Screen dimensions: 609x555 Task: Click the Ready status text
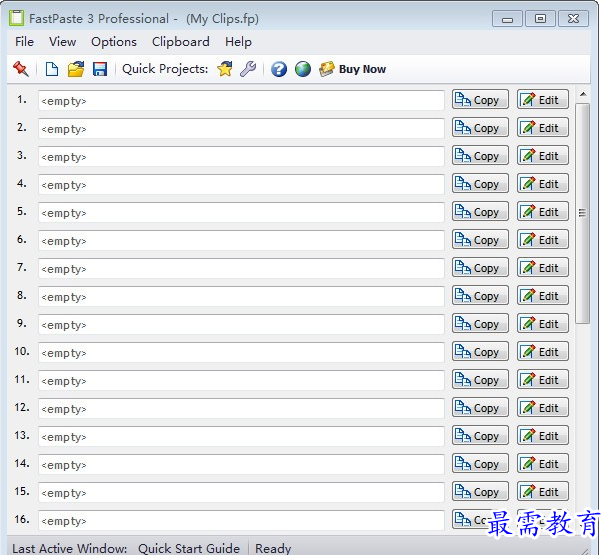coord(273,548)
